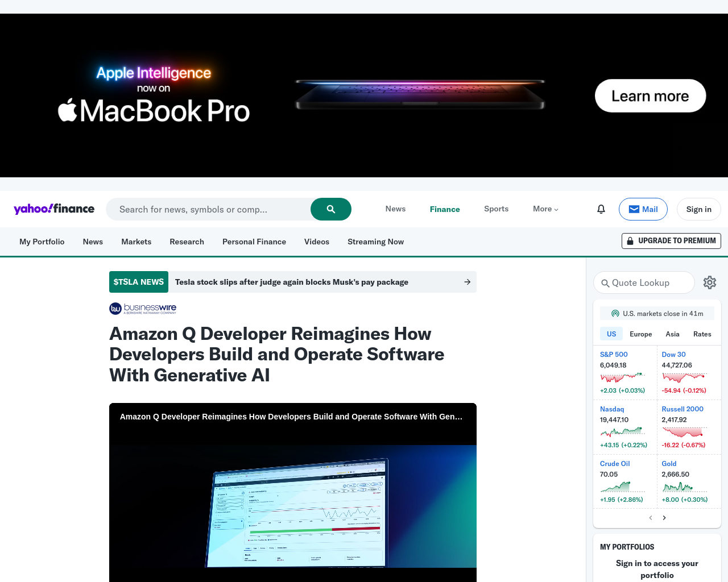Click the Apple MacBook Pro ad banner image
The height and width of the screenshot is (582, 728).
point(364,95)
